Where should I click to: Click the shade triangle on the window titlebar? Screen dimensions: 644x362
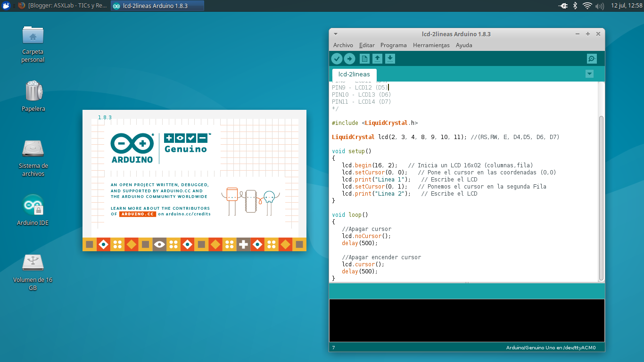[x=335, y=34]
